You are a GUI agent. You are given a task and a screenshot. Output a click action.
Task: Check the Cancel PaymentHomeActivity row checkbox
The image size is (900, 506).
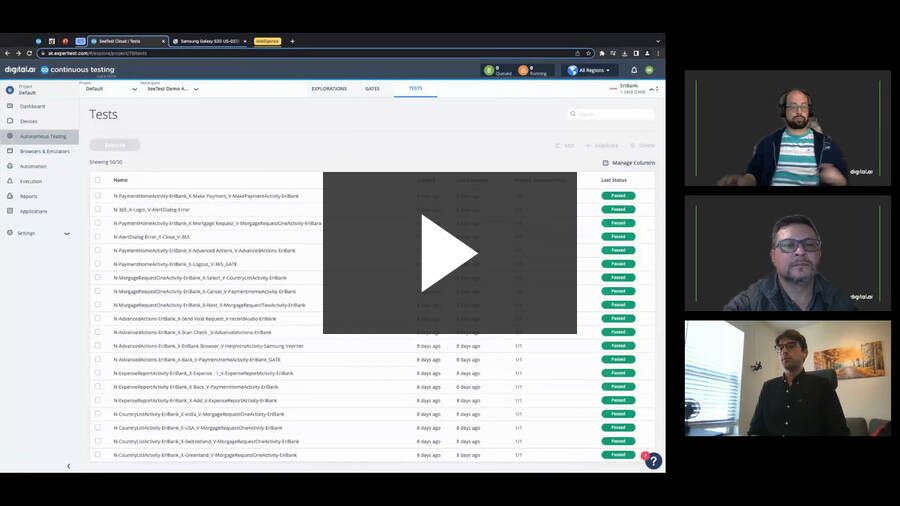tap(98, 291)
